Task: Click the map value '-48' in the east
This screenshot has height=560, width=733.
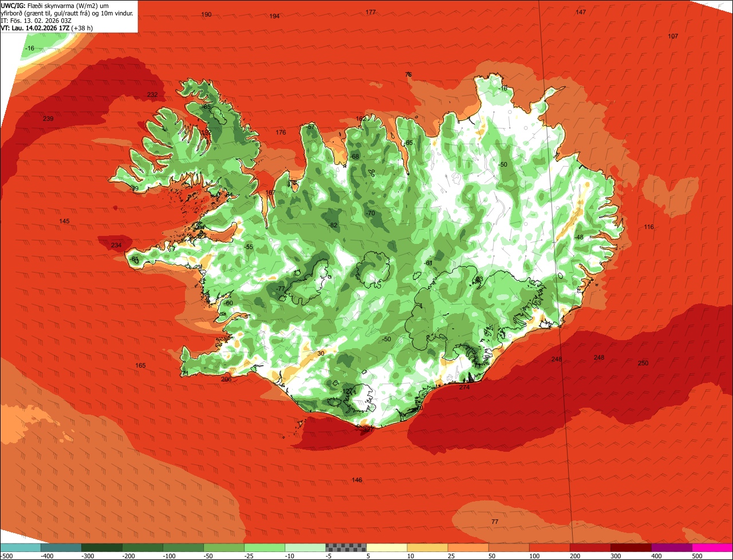Action: (579, 237)
